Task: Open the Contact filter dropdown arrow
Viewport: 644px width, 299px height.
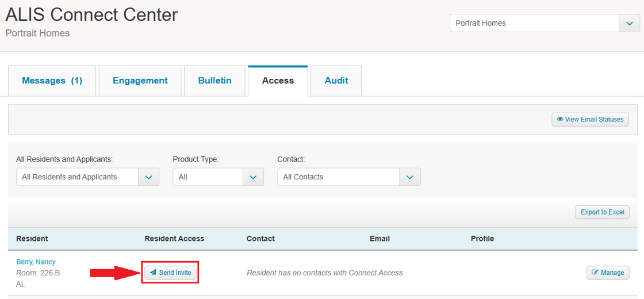Action: coord(410,177)
